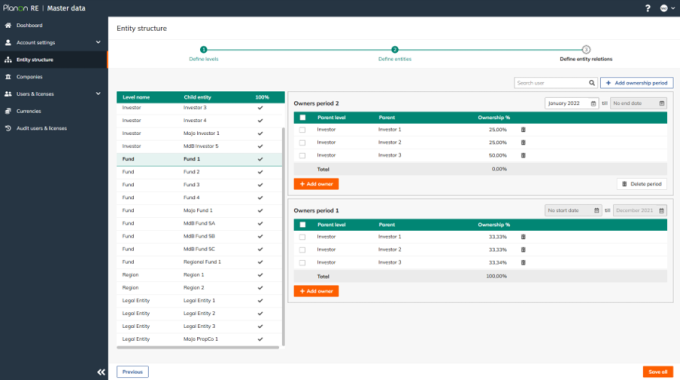The width and height of the screenshot is (680, 380).
Task: Click the search magnifier icon
Action: click(x=592, y=83)
